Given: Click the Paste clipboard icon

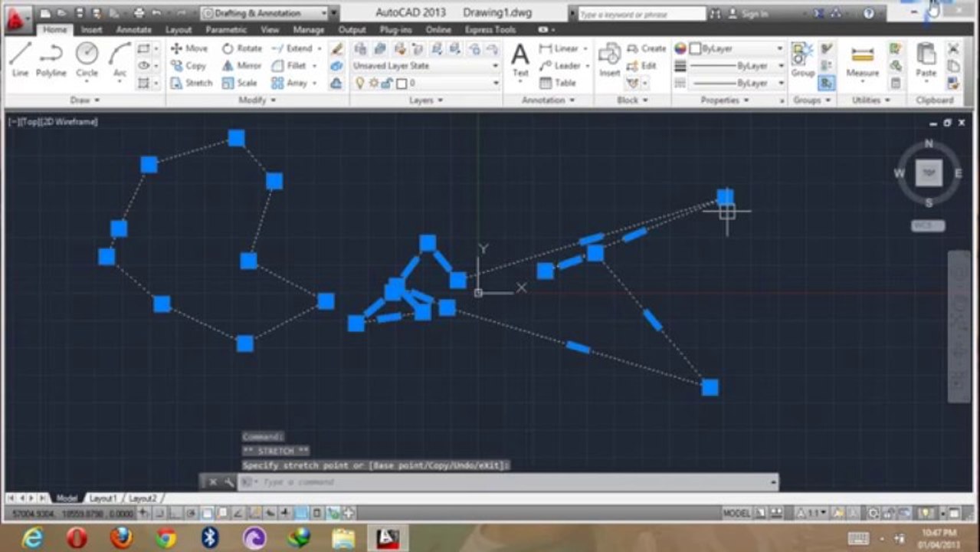Looking at the screenshot, I should (926, 61).
